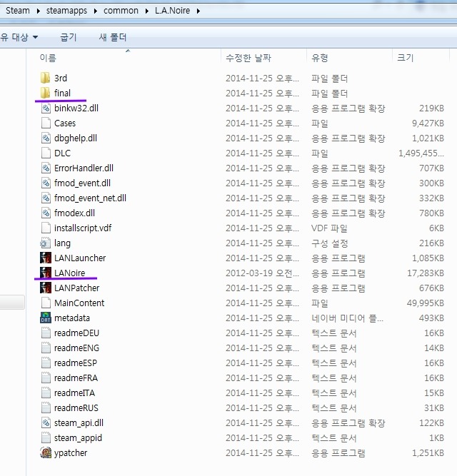Select the readmeFRA text file icon
457x476 pixels.
pos(46,378)
